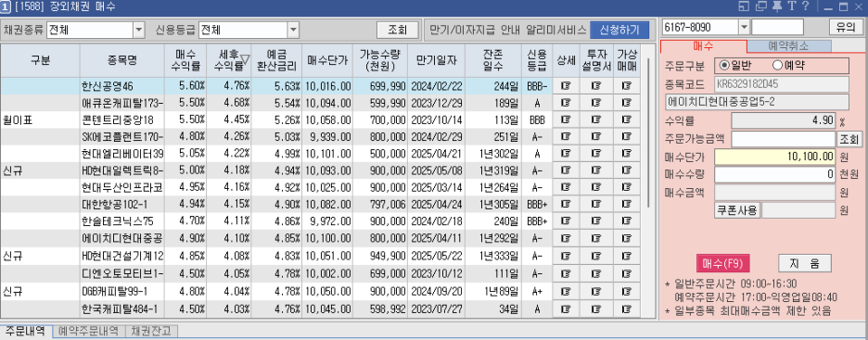Image resolution: width=868 pixels, height=340 pixels.
Task: Click the 주문가능금액 field
Action: (x=783, y=139)
